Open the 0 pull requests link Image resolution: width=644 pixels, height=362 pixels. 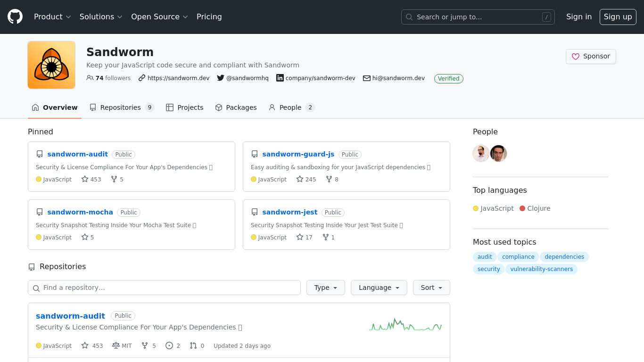[x=197, y=346]
